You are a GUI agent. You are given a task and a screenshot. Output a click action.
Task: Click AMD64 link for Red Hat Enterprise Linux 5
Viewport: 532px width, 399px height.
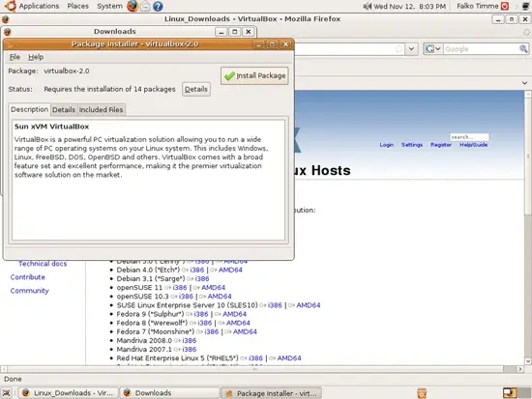tap(289, 358)
